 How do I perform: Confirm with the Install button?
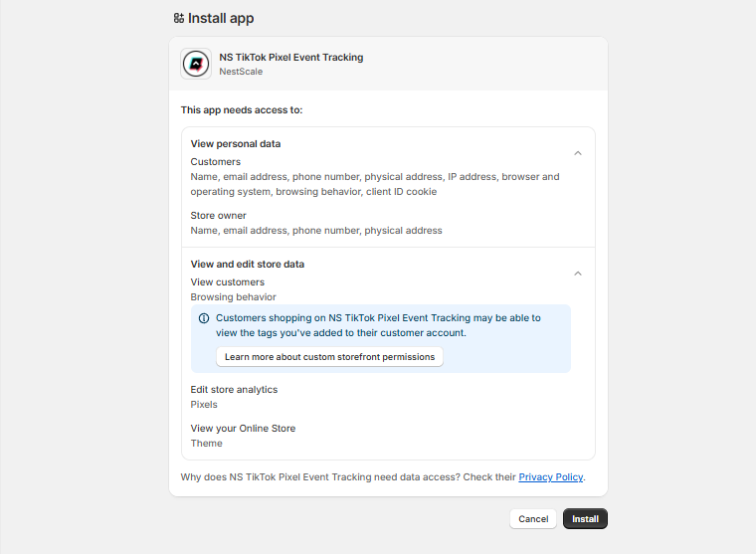585,519
